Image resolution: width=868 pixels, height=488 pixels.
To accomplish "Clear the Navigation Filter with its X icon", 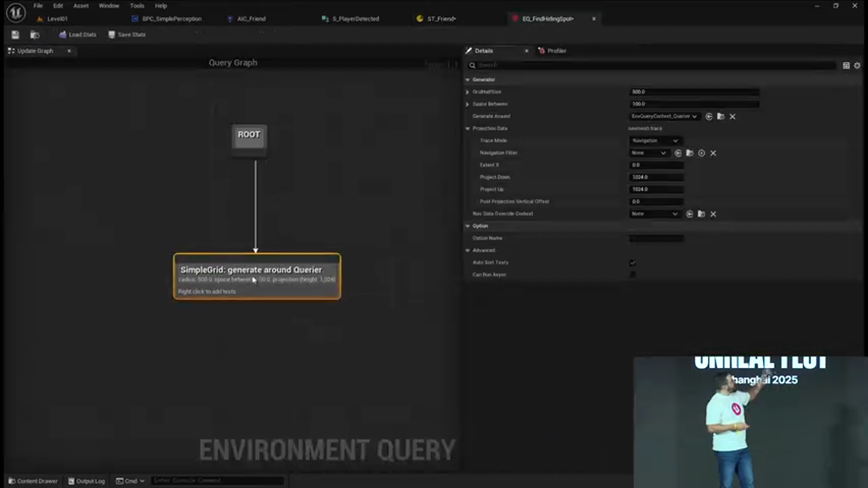I will [x=713, y=152].
